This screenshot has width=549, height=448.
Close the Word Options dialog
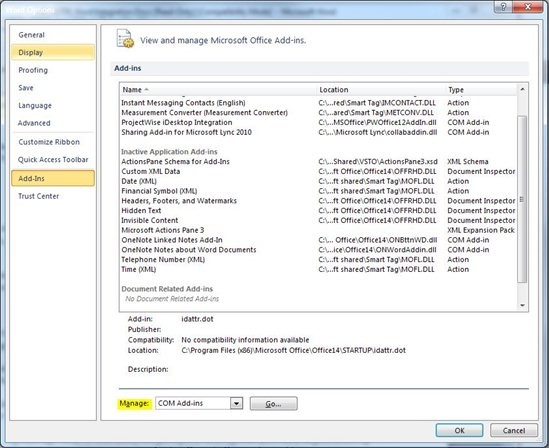click(528, 7)
